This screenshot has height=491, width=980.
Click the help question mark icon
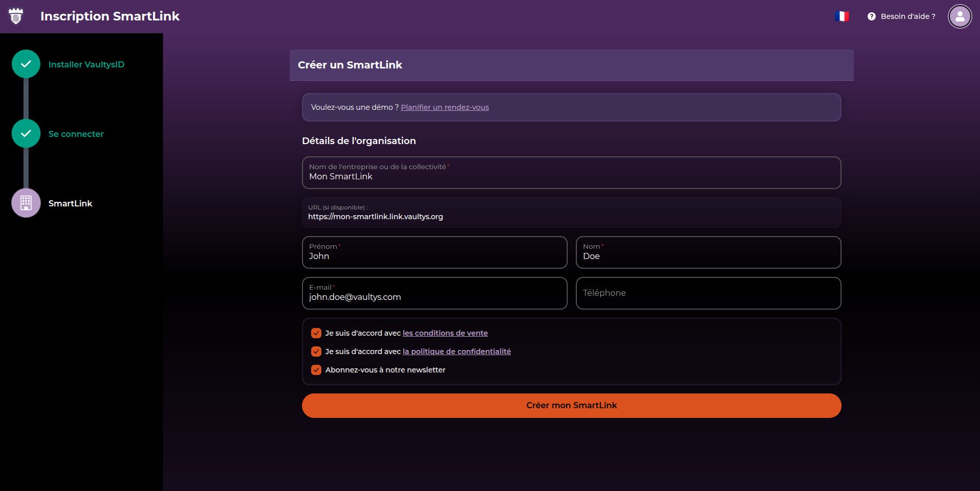click(871, 16)
